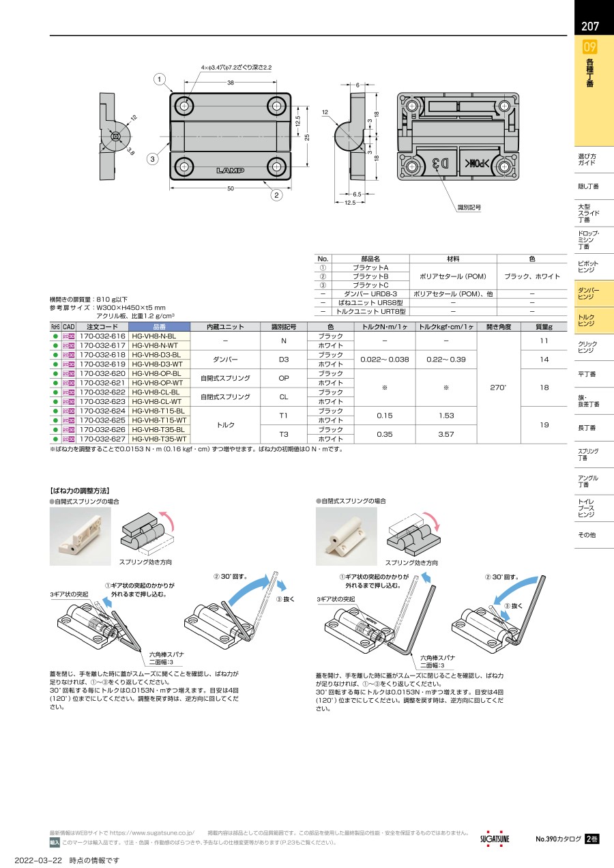The width and height of the screenshot is (614, 868).
Task: Click the 輸入 import mark icon
Action: point(55,843)
